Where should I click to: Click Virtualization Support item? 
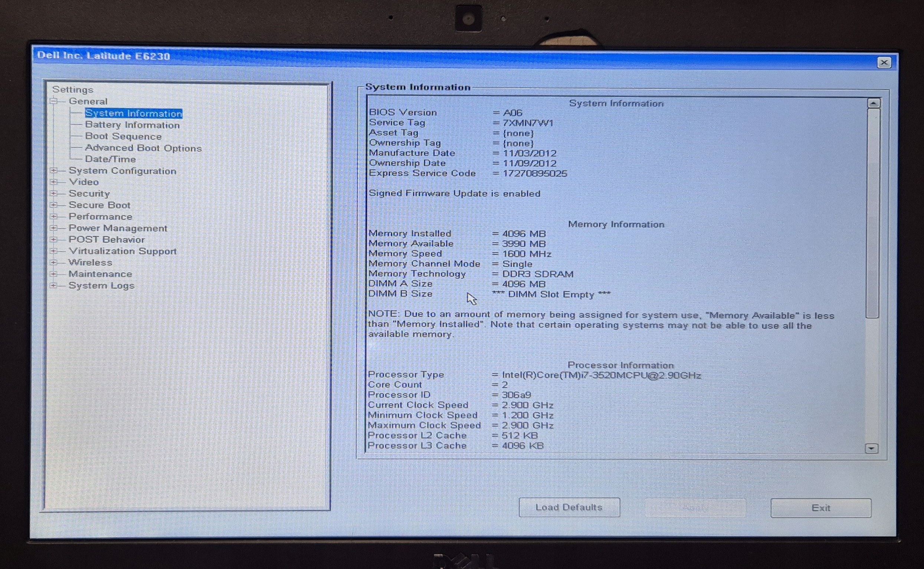(122, 251)
